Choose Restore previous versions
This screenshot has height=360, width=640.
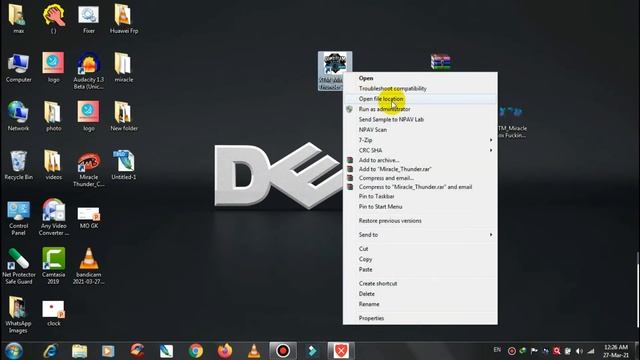(420, 221)
